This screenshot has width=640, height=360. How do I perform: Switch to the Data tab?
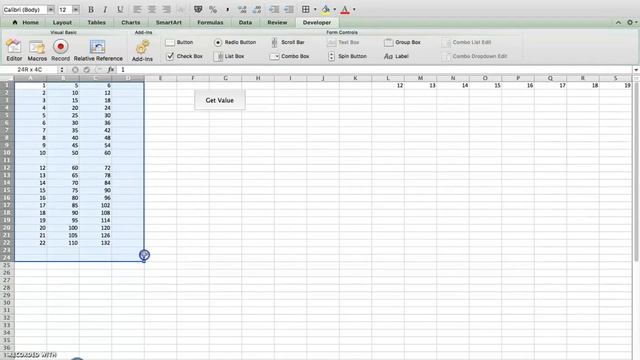(245, 22)
